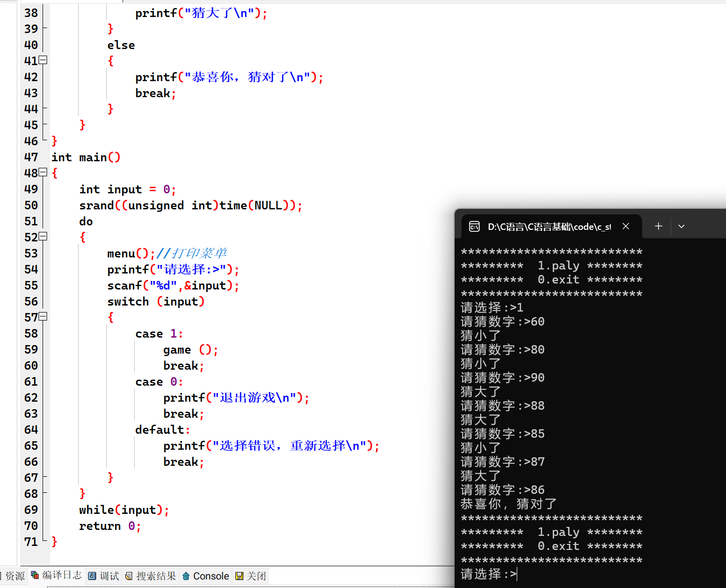726x588 pixels.
Task: Click line number 71 in the gutter
Action: pyautogui.click(x=31, y=542)
